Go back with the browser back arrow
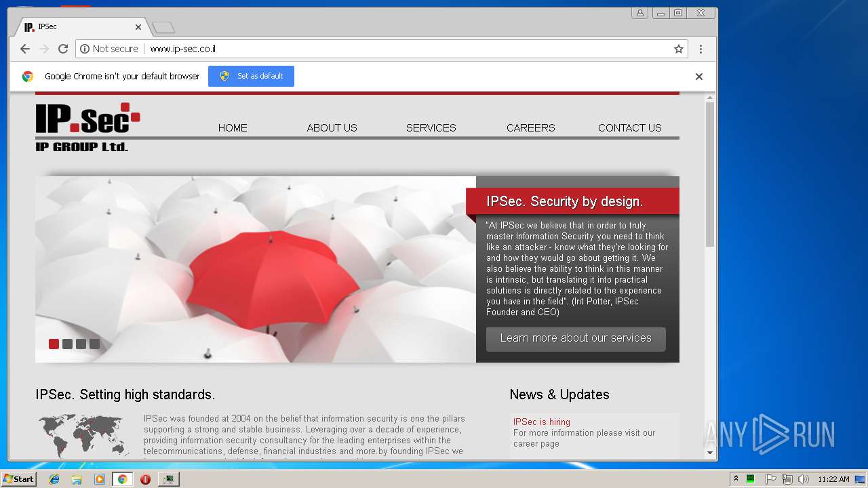868x488 pixels. click(25, 49)
